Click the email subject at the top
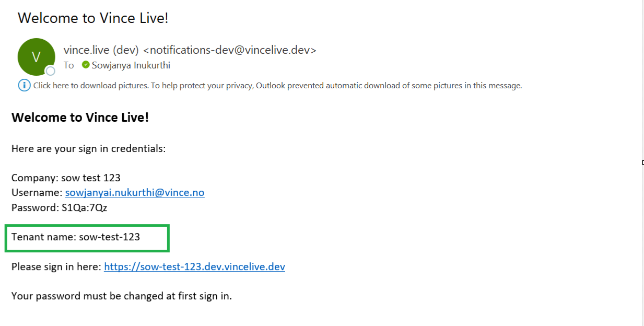The width and height of the screenshot is (644, 326). pyautogui.click(x=93, y=18)
